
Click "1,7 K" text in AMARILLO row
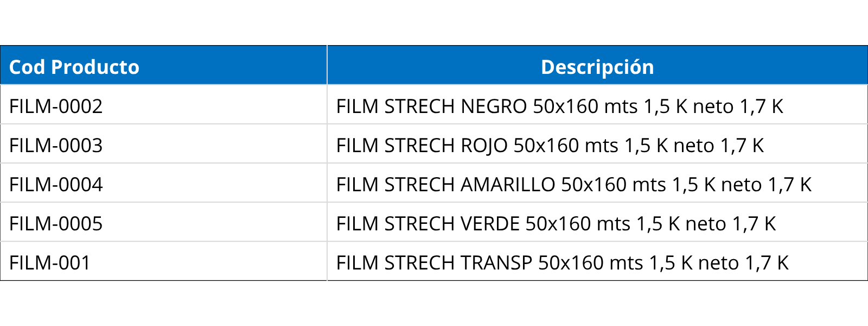click(x=790, y=185)
